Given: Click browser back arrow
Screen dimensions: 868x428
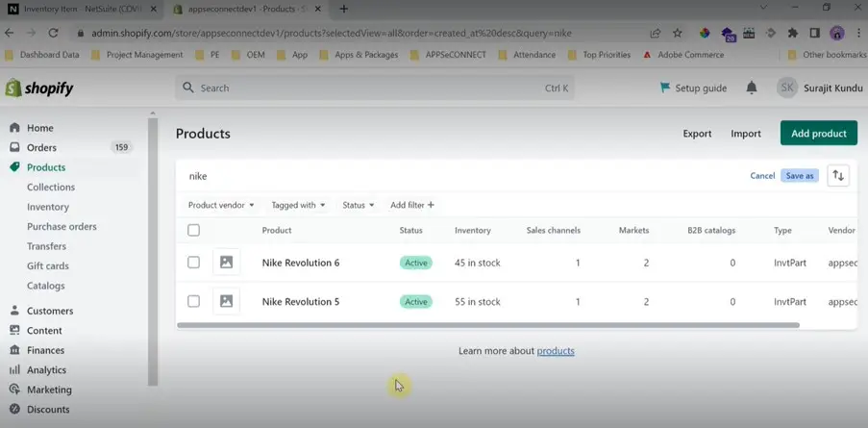Looking at the screenshot, I should click(x=10, y=34).
